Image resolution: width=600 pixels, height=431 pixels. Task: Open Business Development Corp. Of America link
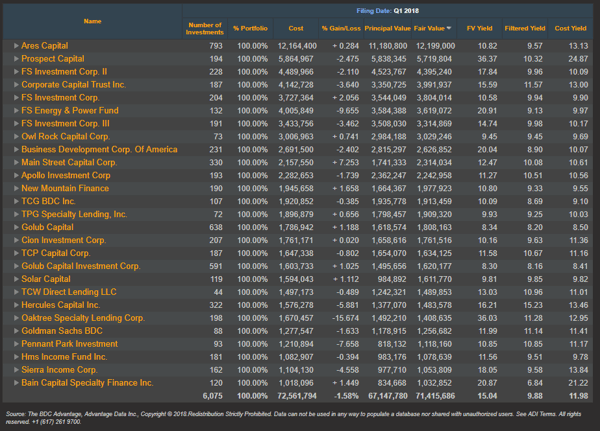(x=99, y=150)
